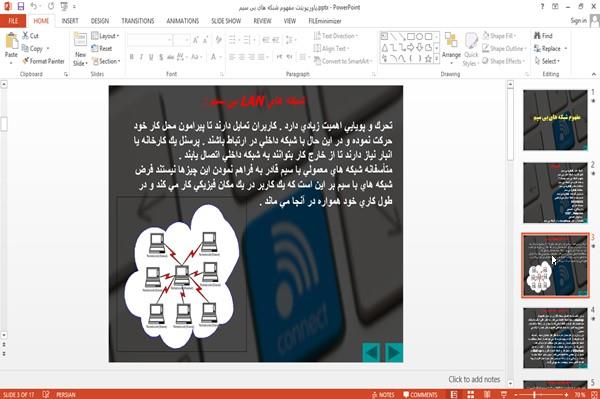Open Quick Styles gallery
Screen dimensions: 600x399
click(471, 50)
